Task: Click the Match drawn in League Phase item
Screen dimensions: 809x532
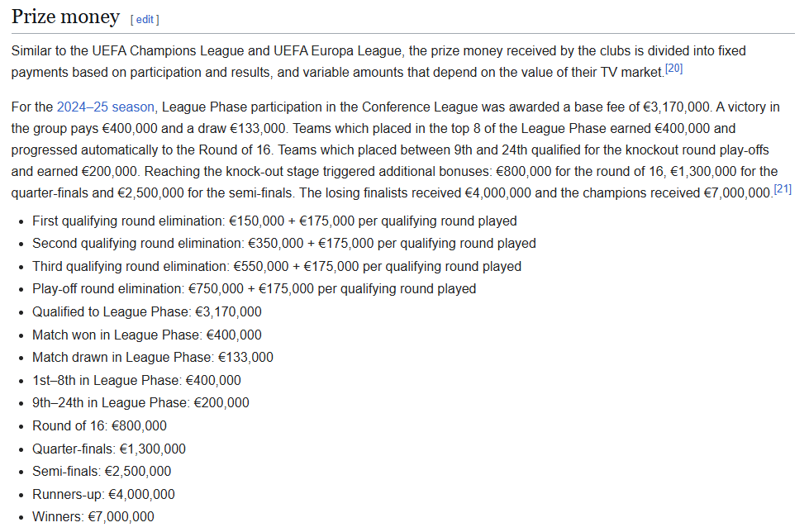Action: tap(152, 358)
